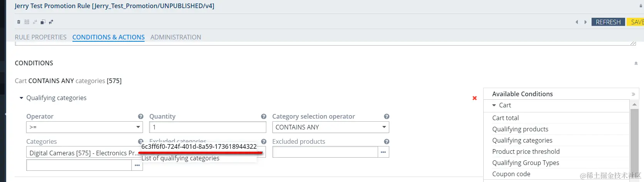This screenshot has width=644, height=182.
Task: Open help icon next to Operator
Action: coord(141,116)
